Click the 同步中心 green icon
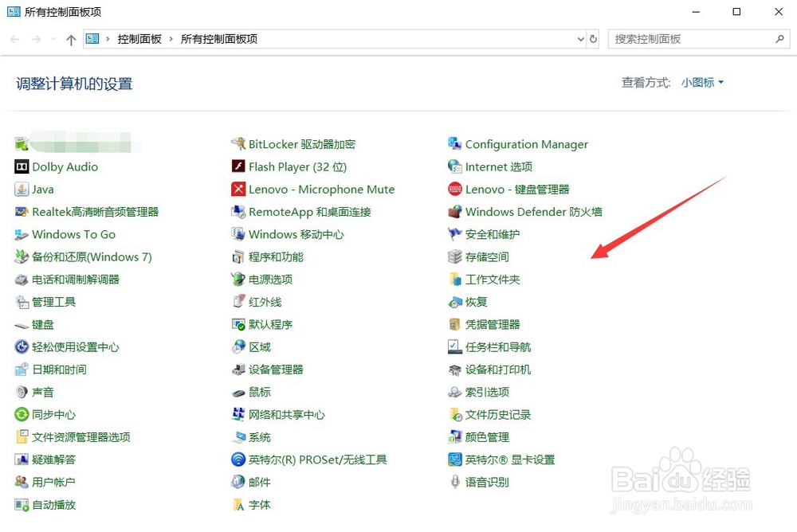The height and width of the screenshot is (532, 797). 22,415
